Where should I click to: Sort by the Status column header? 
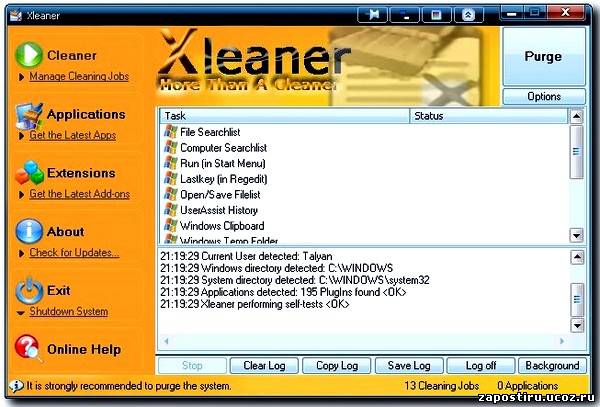[489, 116]
